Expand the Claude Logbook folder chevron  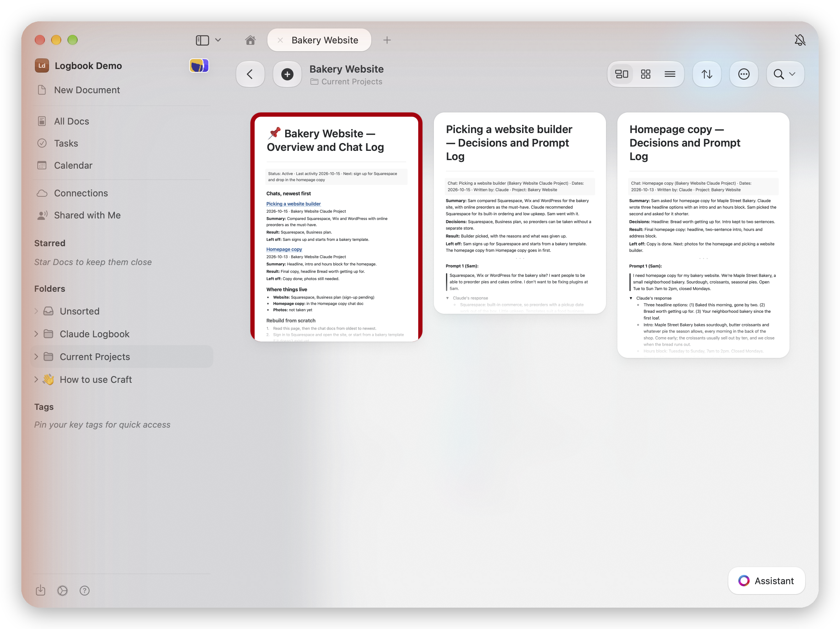click(36, 334)
